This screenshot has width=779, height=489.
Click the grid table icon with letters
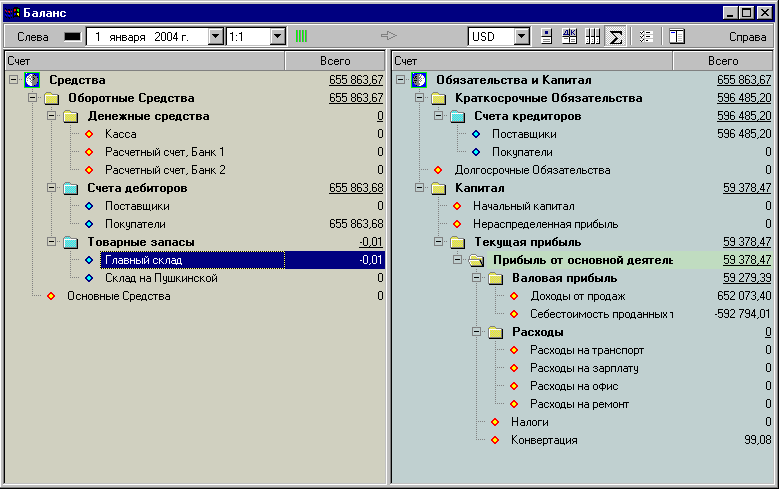coord(569,36)
